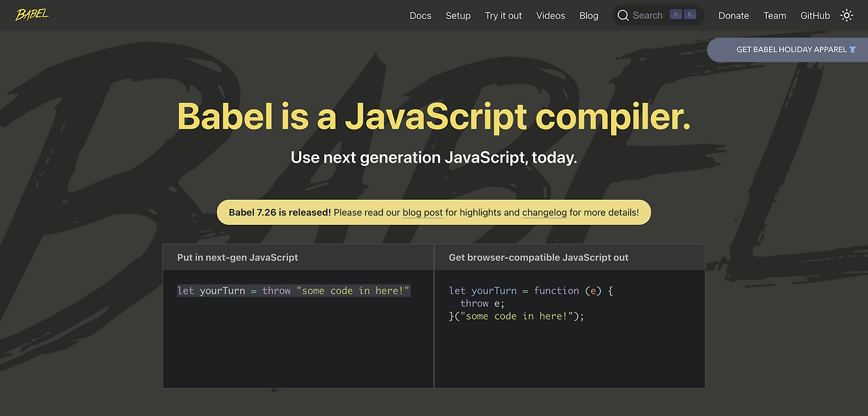Click the Search input box
Viewport: 868px width, 416px height.
tap(648, 16)
